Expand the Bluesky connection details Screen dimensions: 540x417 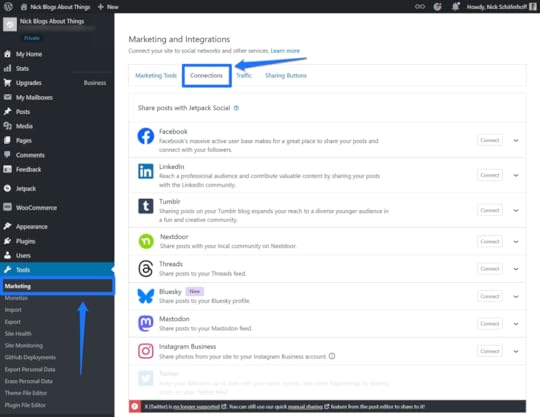coord(516,296)
